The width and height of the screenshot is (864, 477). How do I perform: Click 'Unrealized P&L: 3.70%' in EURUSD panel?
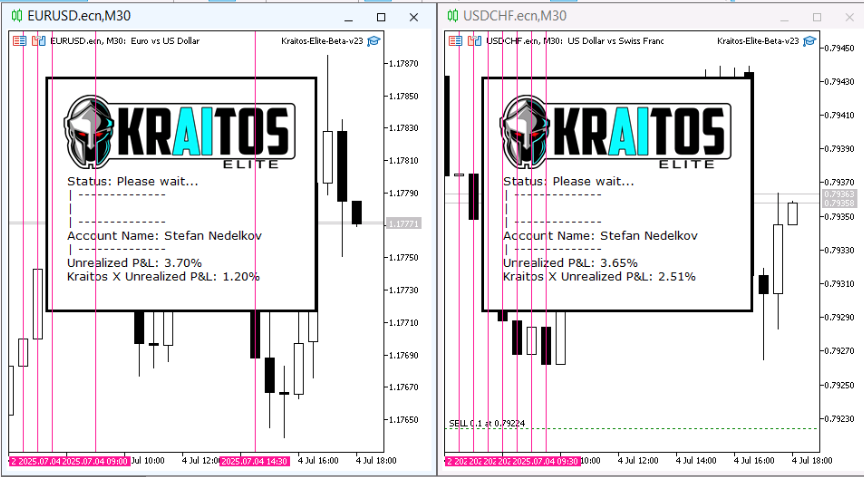click(x=134, y=263)
